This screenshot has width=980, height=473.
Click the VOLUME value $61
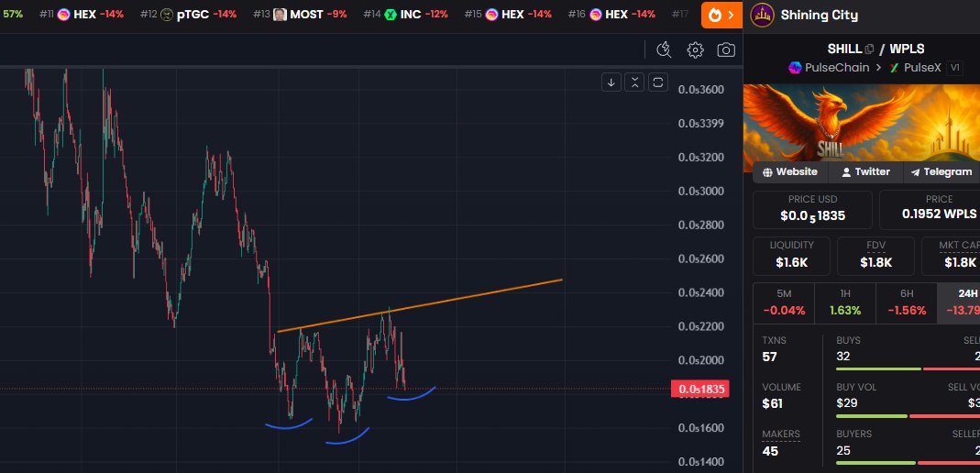click(773, 403)
